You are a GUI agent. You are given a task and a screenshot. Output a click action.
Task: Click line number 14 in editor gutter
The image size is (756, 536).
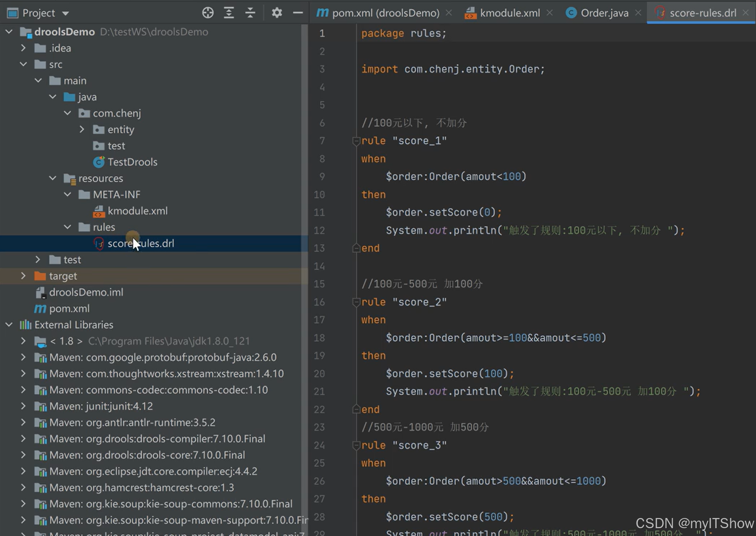click(x=319, y=266)
